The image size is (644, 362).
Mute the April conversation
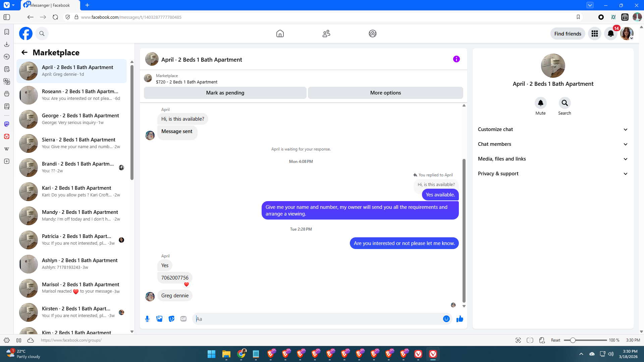(540, 103)
